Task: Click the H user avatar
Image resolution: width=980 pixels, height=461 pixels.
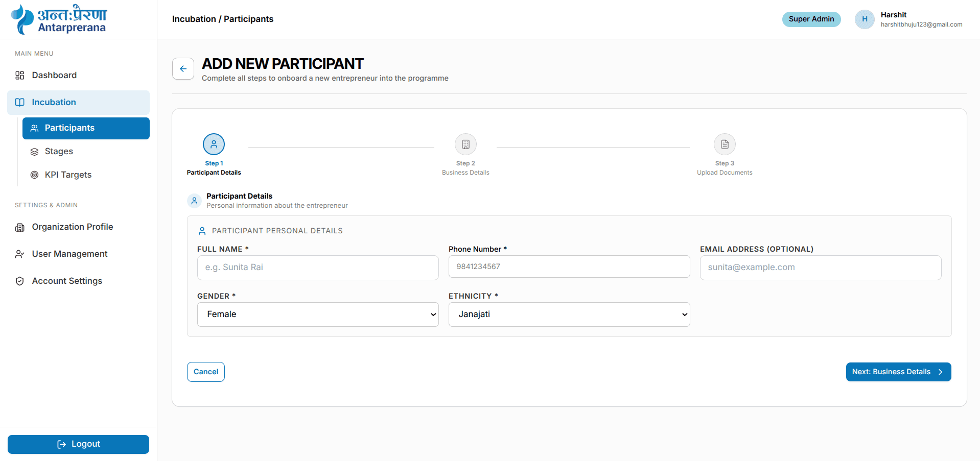Action: pos(865,19)
